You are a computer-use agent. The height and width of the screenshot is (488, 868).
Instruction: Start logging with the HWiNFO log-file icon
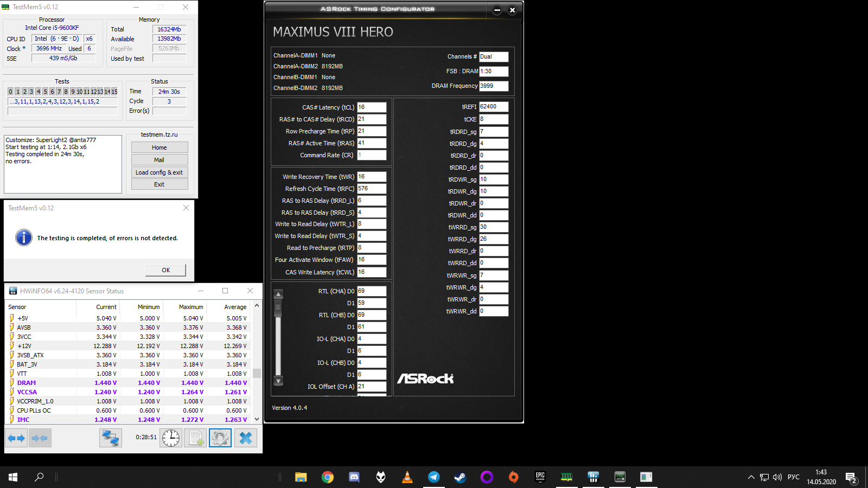click(x=195, y=438)
